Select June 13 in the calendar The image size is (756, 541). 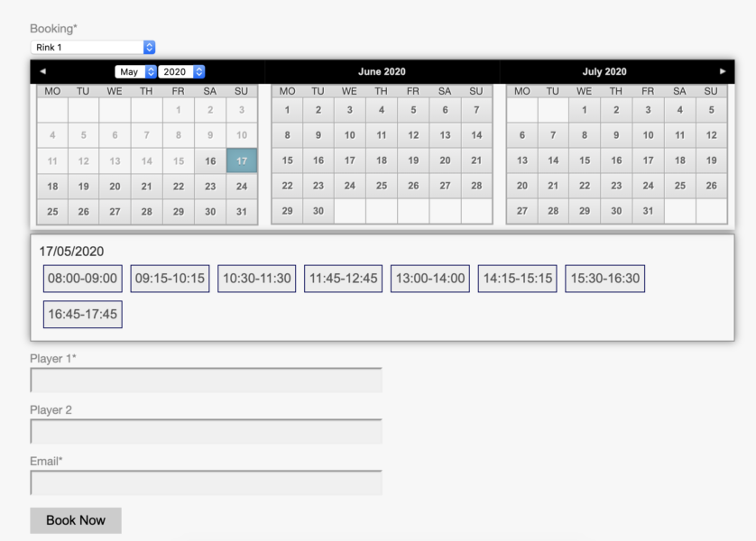click(445, 135)
